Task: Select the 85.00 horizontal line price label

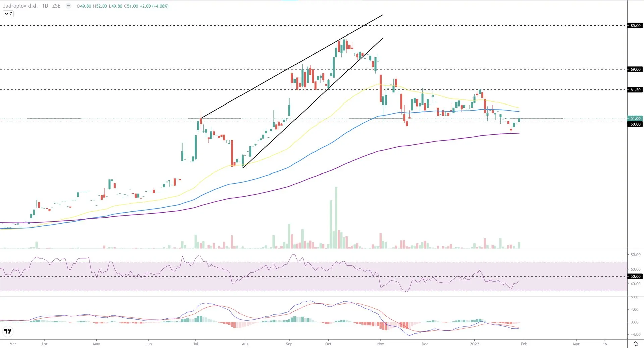Action: pos(635,26)
